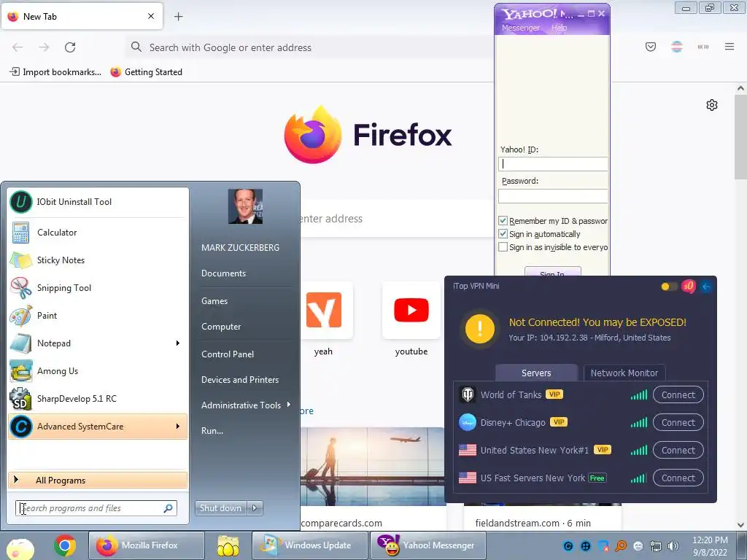
Task: Switch to Network Monitor tab
Action: coord(624,373)
